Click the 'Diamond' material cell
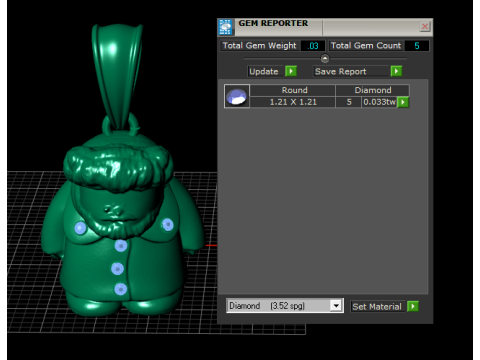The height and width of the screenshot is (360, 480). tap(373, 90)
